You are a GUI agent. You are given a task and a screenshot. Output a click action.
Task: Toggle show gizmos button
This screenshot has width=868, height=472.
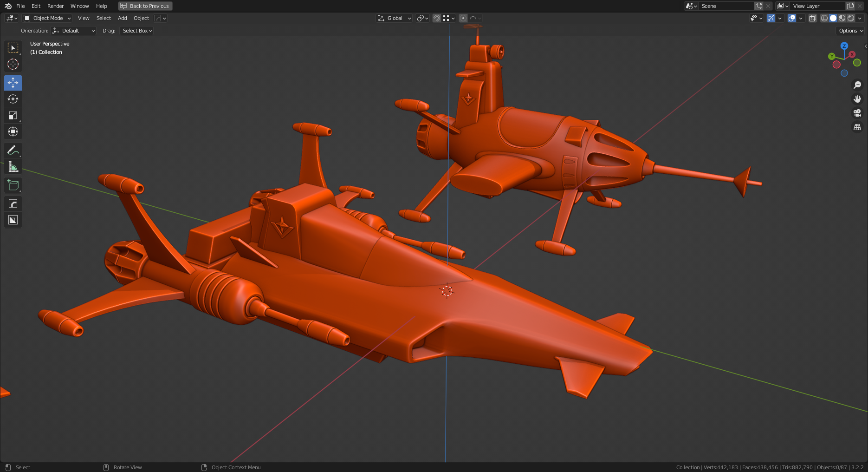point(771,18)
